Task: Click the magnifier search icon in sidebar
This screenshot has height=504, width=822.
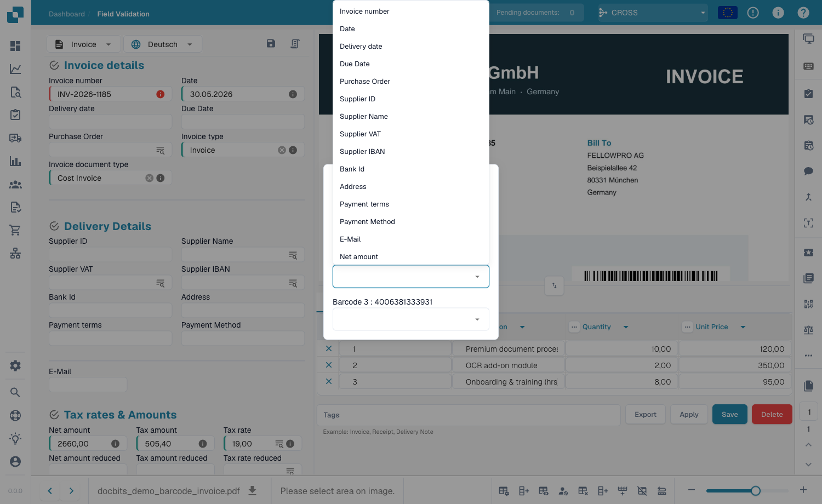Action: (x=15, y=392)
